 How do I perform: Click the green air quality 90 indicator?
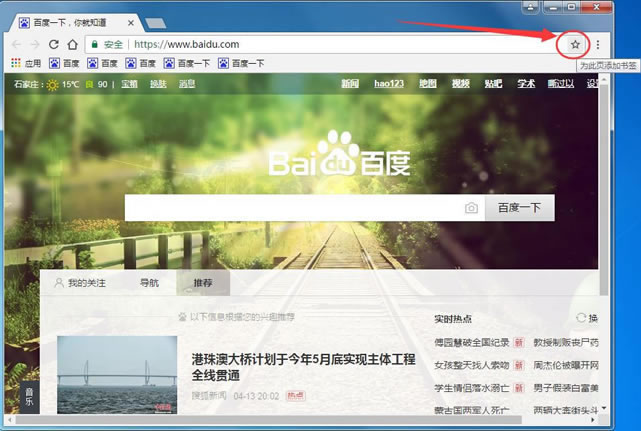click(97, 84)
